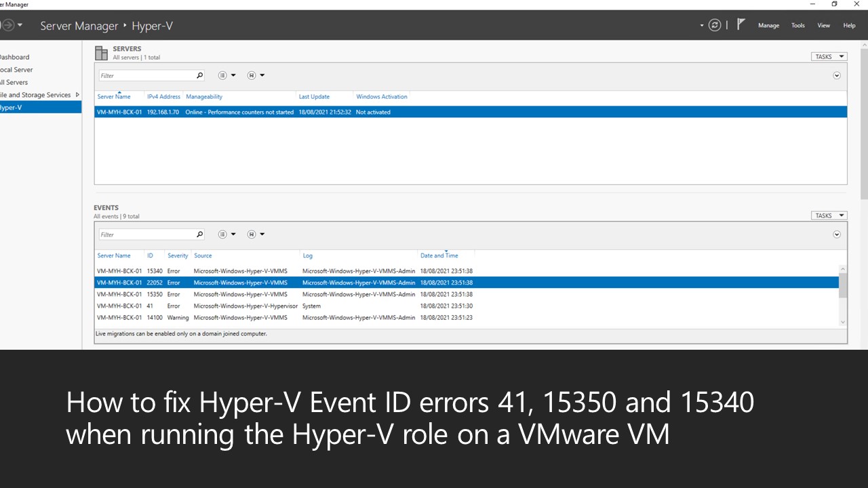Click the magnifier icon in the servers Filter box
The height and width of the screenshot is (488, 868).
pos(199,75)
